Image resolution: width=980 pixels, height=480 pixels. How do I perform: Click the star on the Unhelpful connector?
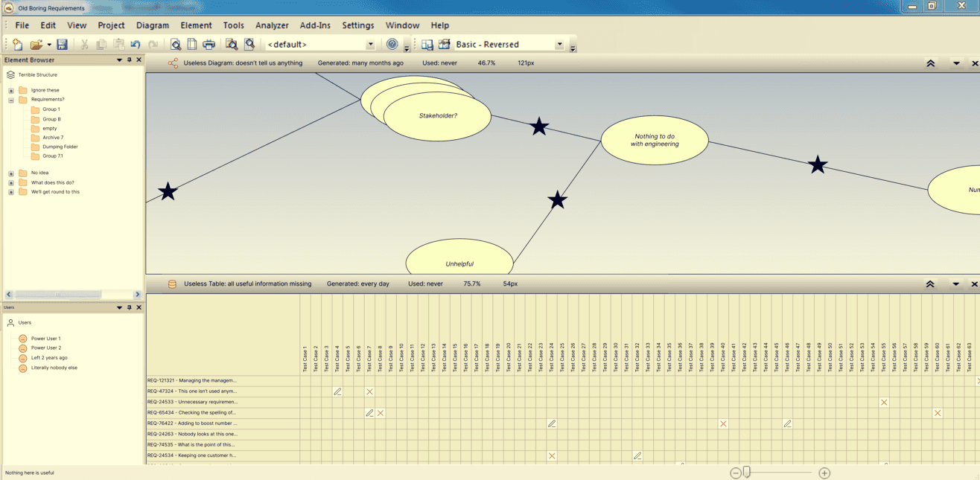557,199
